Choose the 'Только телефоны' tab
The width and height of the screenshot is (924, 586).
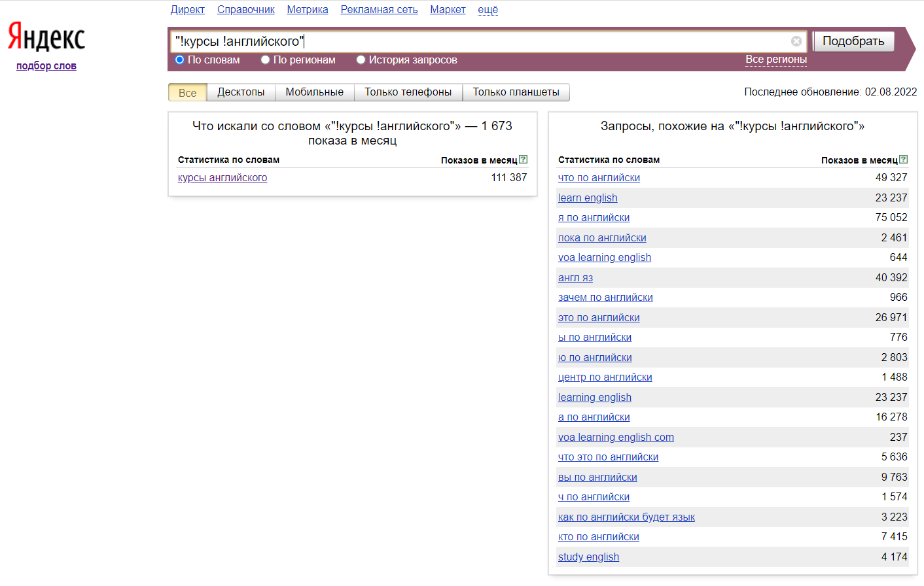pos(408,92)
